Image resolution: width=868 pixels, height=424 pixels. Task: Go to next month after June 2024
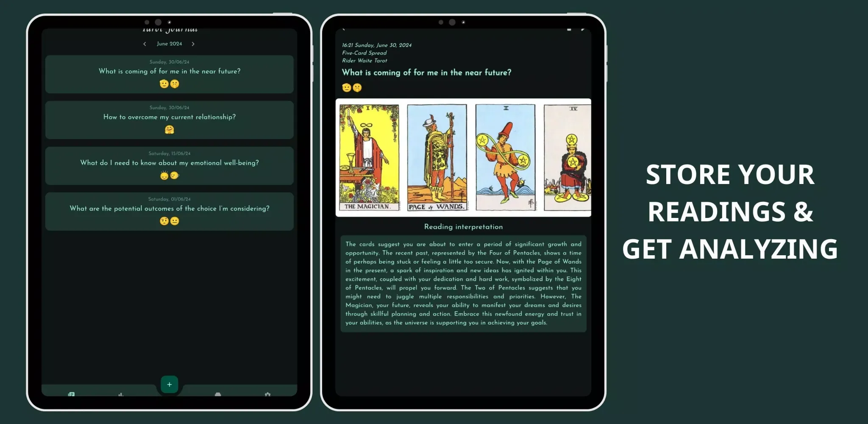click(193, 44)
